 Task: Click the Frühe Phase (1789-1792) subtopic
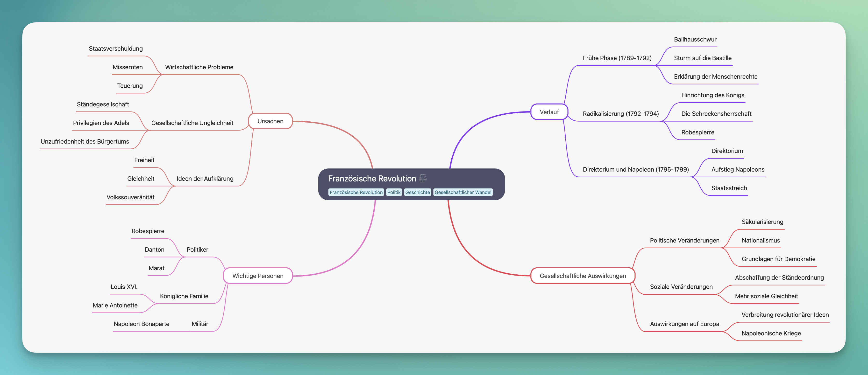617,58
